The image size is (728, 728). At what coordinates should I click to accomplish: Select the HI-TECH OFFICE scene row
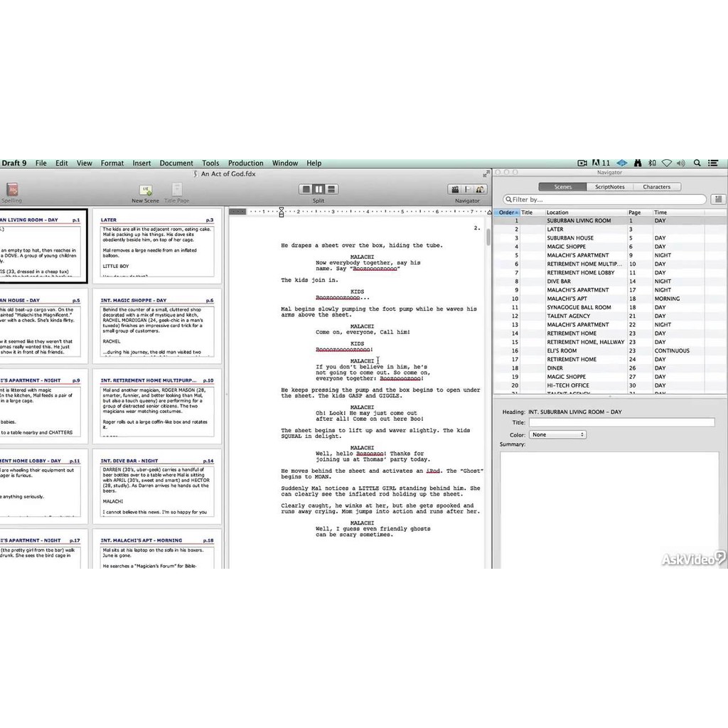(x=609, y=385)
